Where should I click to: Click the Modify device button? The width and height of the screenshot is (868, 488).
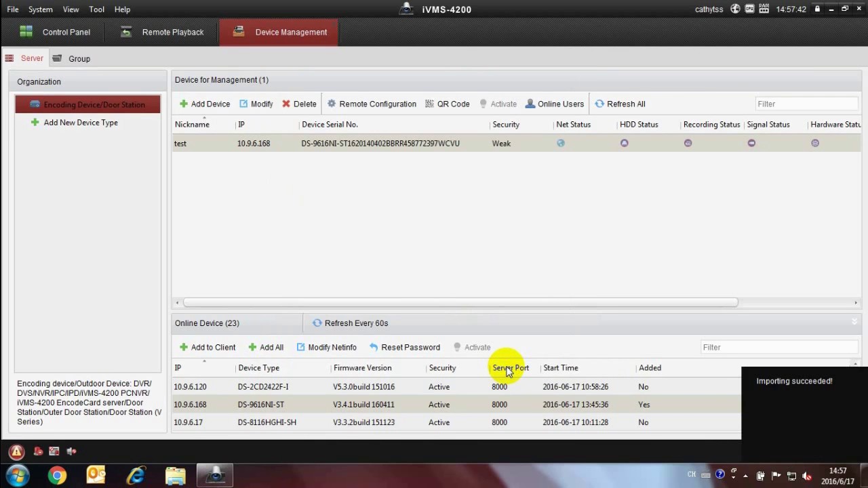[256, 104]
